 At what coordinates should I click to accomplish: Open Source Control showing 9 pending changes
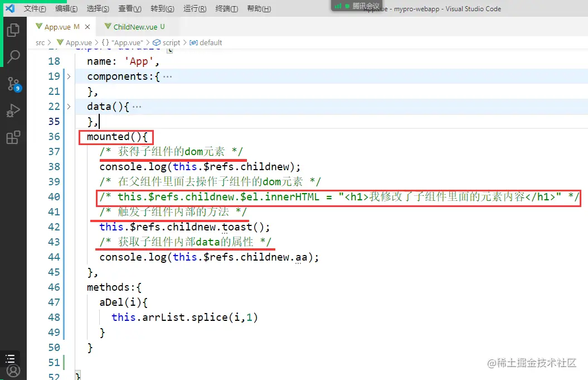pyautogui.click(x=13, y=84)
